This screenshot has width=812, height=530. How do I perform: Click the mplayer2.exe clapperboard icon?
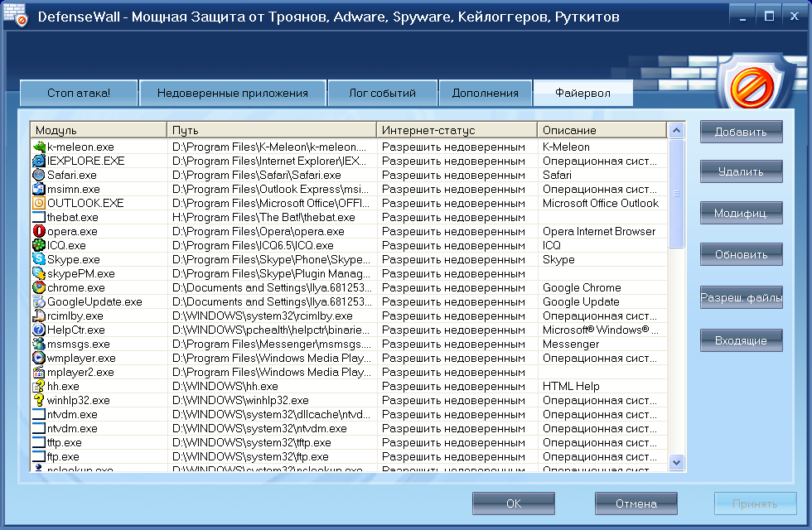pos(39,372)
